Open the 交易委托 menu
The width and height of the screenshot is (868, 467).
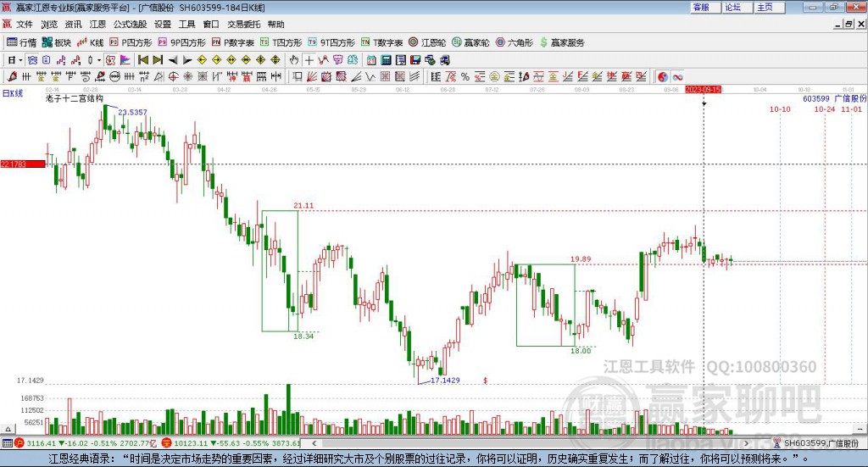[243, 25]
